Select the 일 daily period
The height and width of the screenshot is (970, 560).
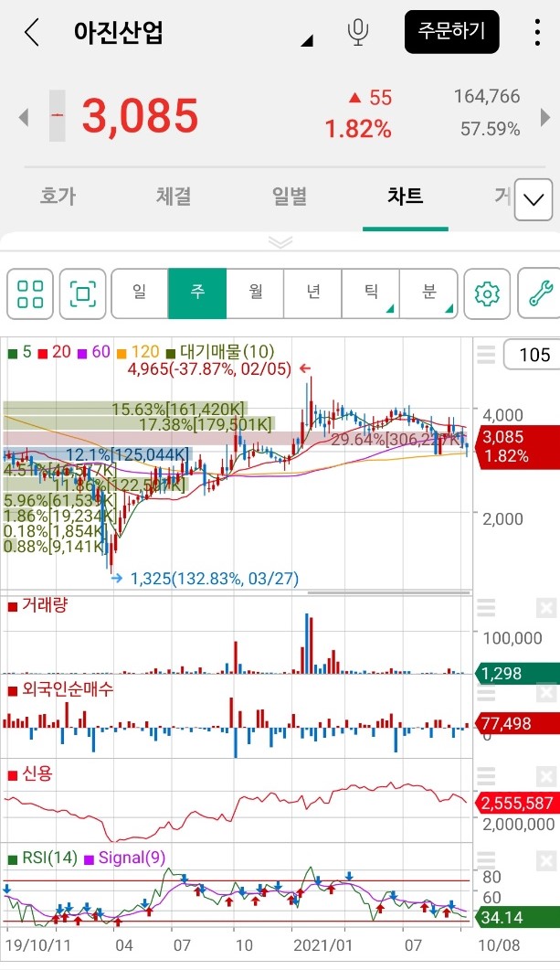[x=140, y=293]
